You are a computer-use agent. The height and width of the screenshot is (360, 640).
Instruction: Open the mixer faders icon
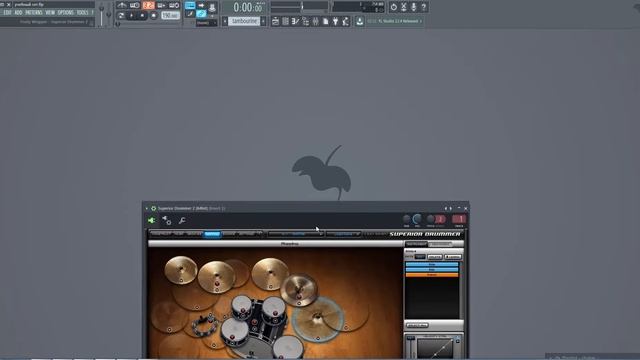pyautogui.click(x=316, y=21)
